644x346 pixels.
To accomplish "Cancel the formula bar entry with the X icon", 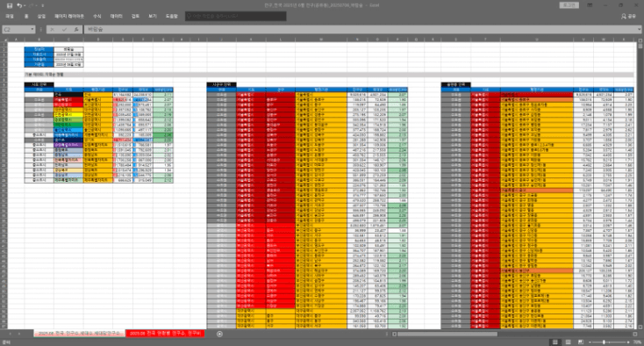I will pos(52,30).
